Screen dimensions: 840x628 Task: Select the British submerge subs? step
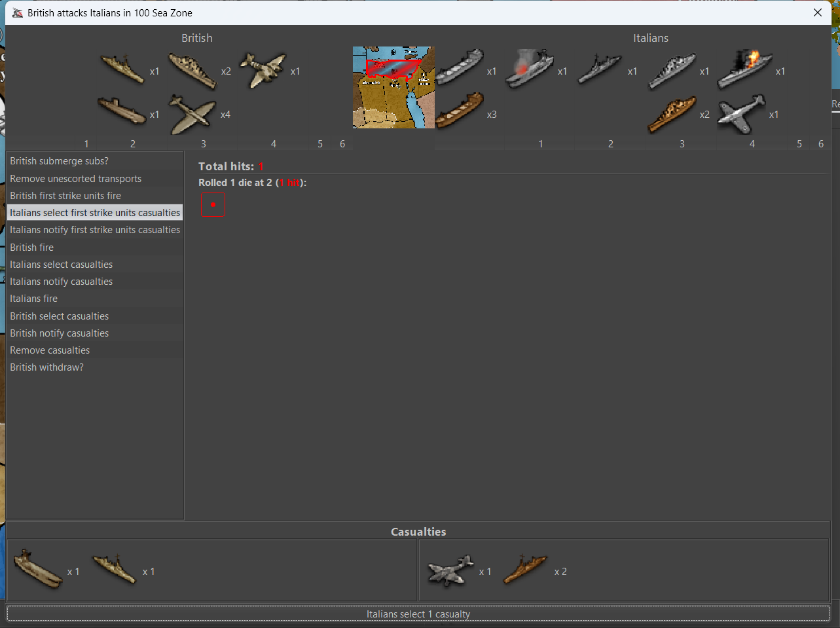pos(95,161)
